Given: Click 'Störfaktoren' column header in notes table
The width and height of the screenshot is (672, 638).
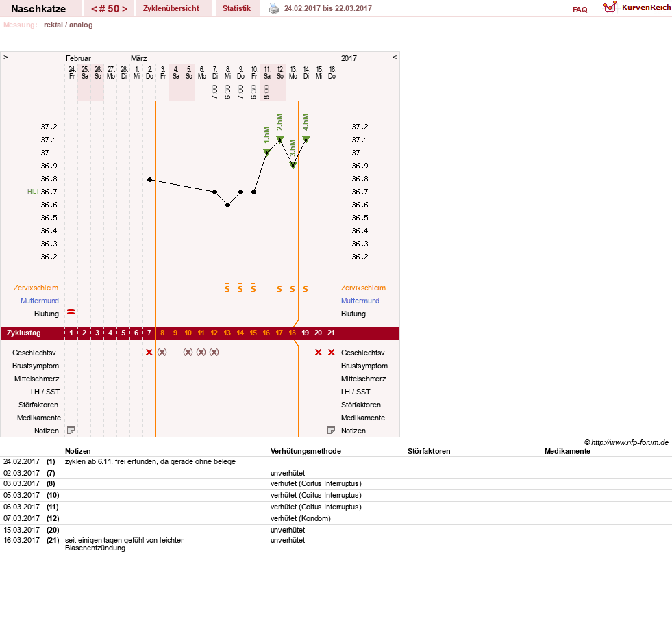Looking at the screenshot, I should (429, 451).
